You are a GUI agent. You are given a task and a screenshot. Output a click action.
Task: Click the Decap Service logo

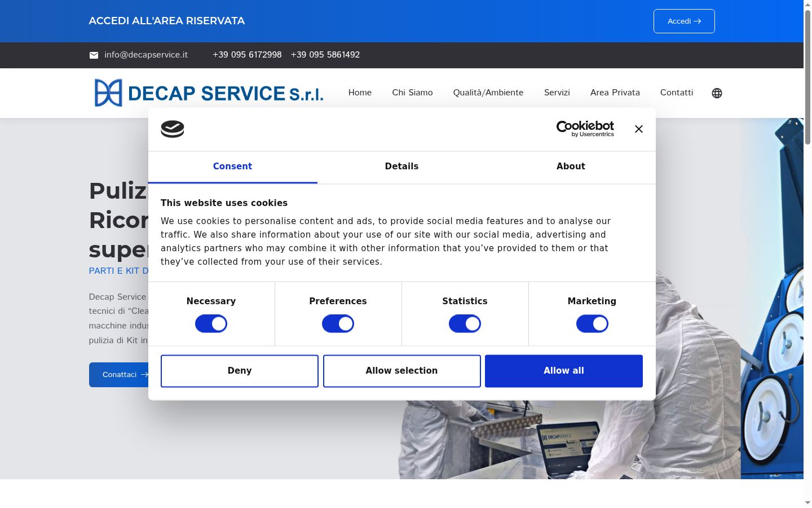(209, 93)
